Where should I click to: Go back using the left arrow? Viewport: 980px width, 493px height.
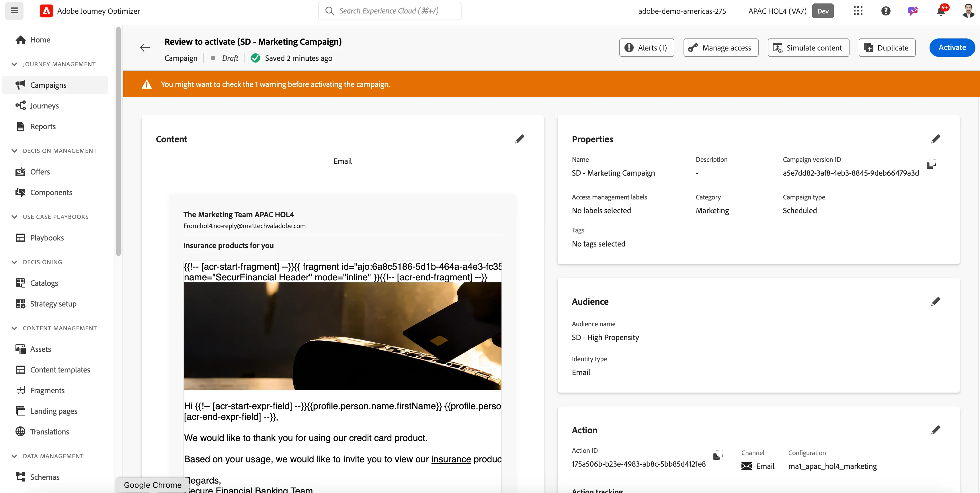145,48
